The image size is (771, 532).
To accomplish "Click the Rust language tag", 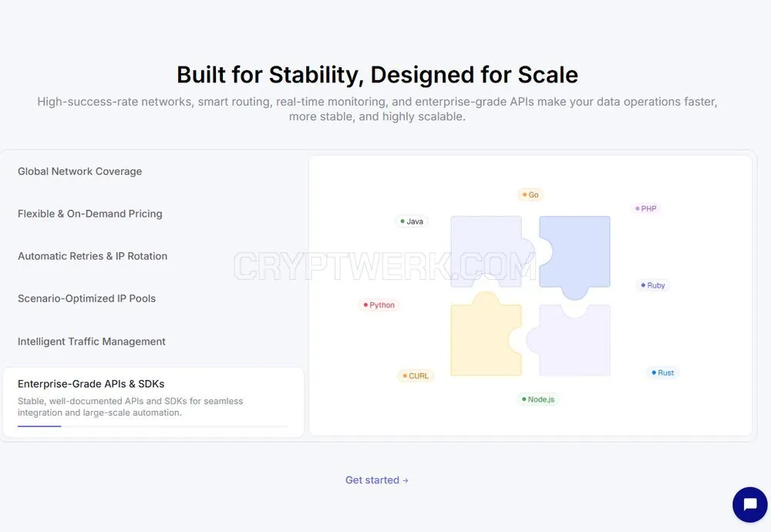I will [662, 372].
